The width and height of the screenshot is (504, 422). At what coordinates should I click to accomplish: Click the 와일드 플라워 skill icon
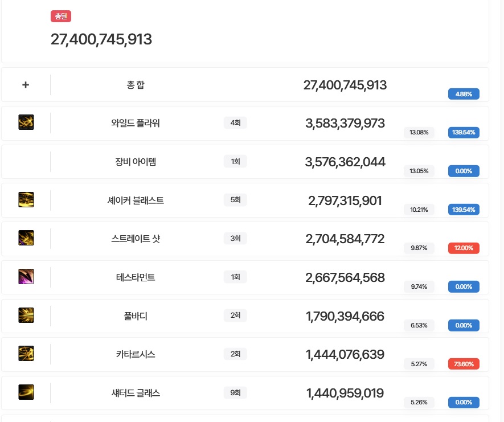26,122
